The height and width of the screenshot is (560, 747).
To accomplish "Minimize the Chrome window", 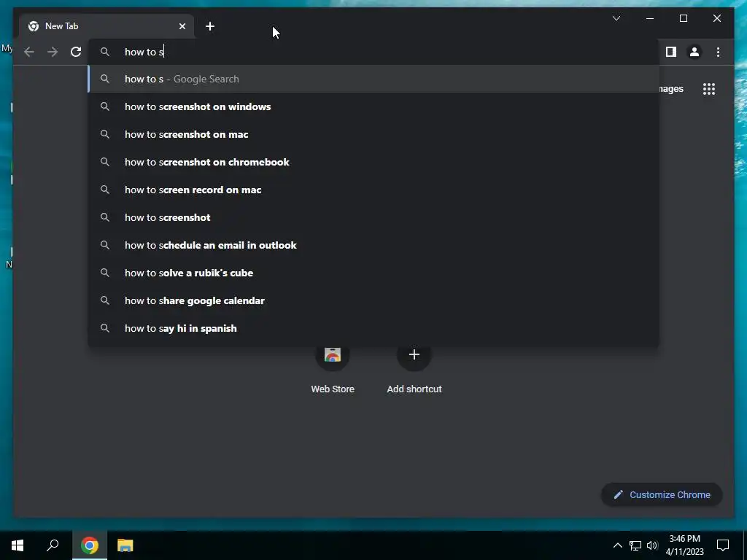I will (x=650, y=18).
